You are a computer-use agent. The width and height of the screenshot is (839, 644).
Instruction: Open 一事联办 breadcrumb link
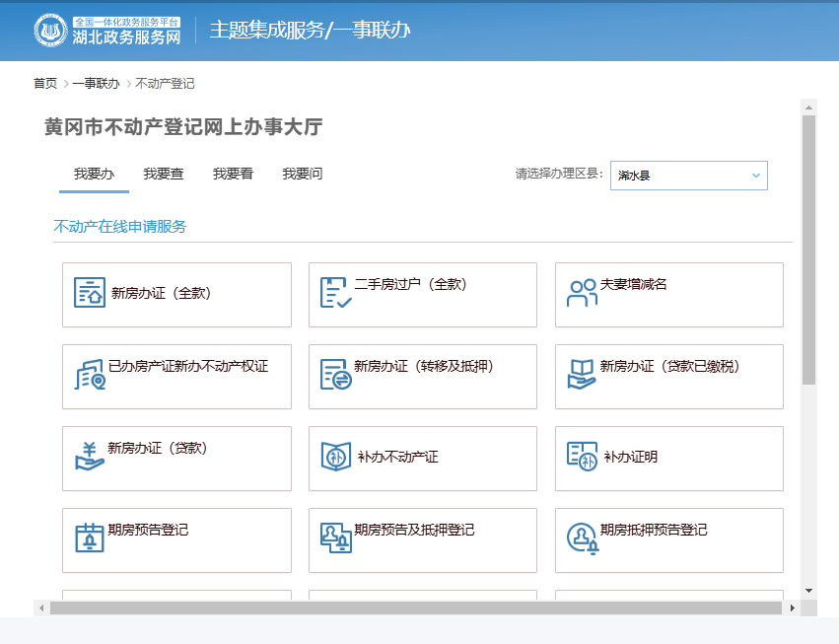[96, 84]
